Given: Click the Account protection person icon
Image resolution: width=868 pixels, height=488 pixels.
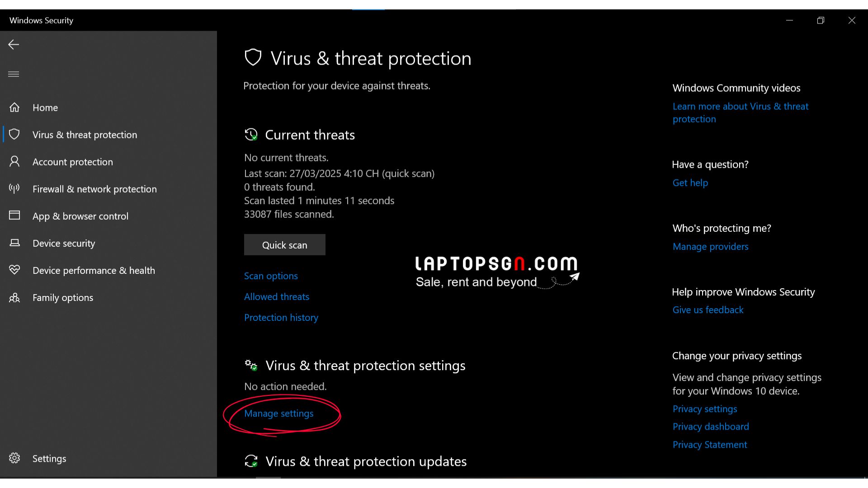Looking at the screenshot, I should coord(14,162).
